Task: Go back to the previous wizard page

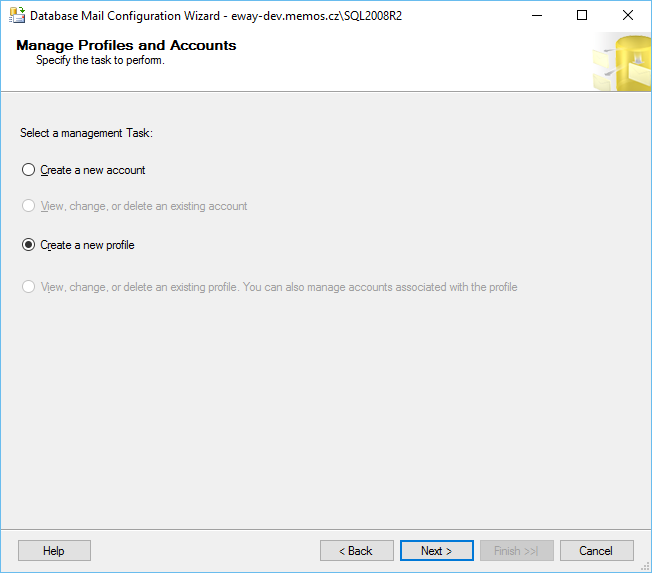Action: (357, 551)
